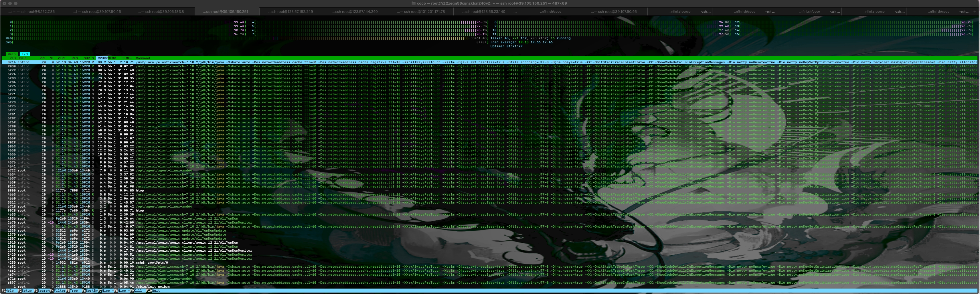This screenshot has height=294, width=980.
Task: Click F10 Quit in the function bar
Action: [x=153, y=291]
